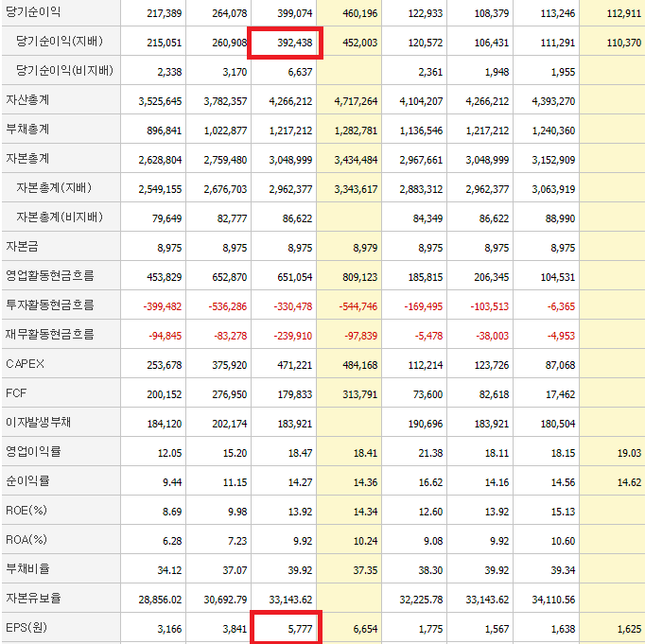This screenshot has width=645, height=644.
Task: Click the 484,168 CAPEX value
Action: click(360, 365)
